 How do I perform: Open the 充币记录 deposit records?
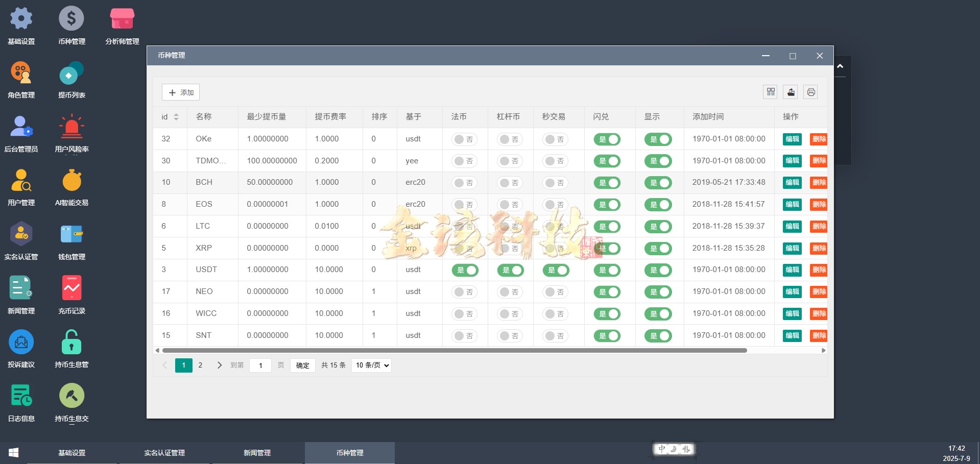pyautogui.click(x=71, y=288)
